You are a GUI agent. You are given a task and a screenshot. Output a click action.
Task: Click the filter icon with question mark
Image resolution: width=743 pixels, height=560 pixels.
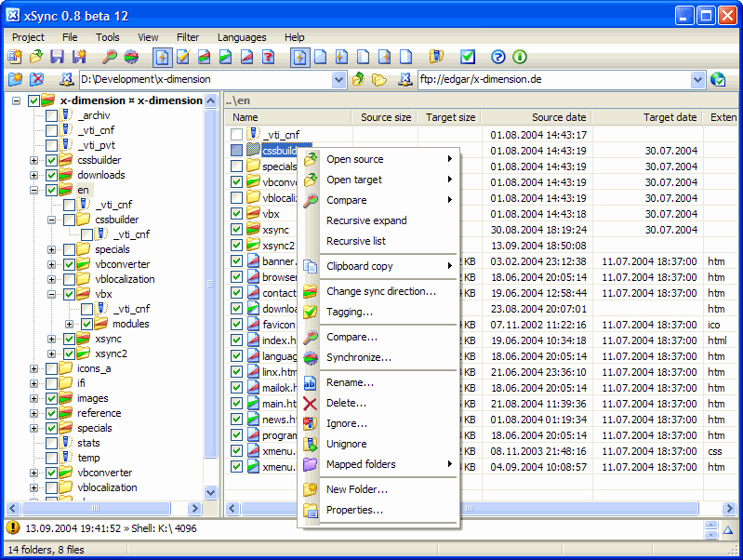268,57
